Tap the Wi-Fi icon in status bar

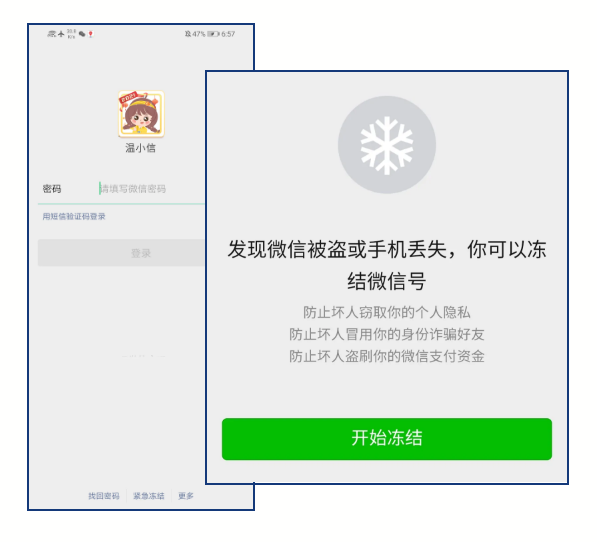(x=51, y=34)
